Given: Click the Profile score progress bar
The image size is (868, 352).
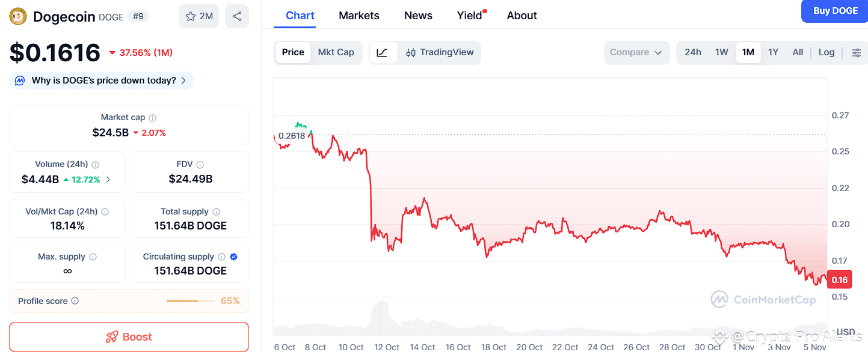Looking at the screenshot, I should point(191,301).
